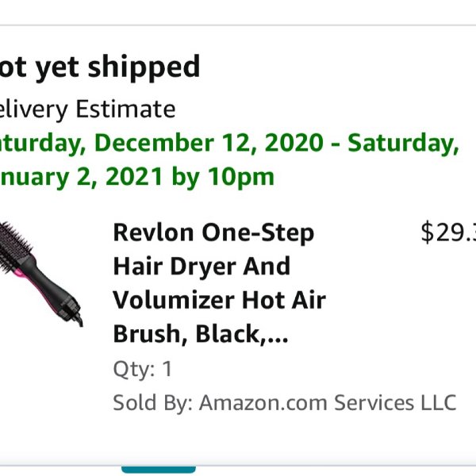This screenshot has width=476, height=476.
Task: Click the 'Revlon One-Step' first title line
Action: (x=213, y=232)
